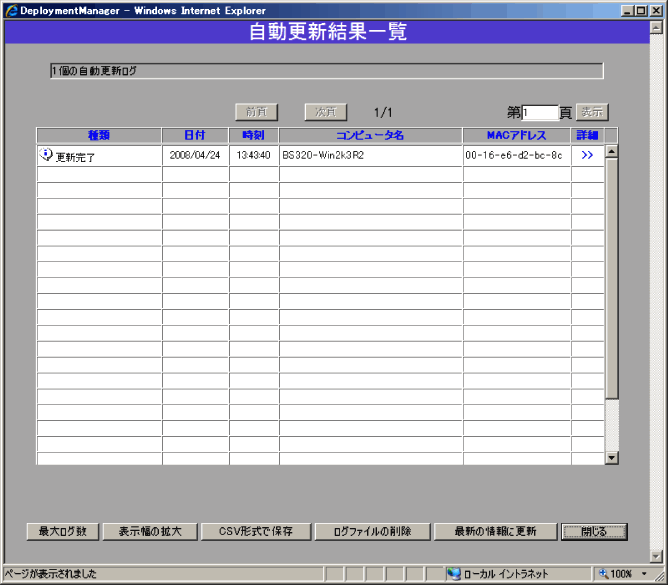Click the info icon beside 更新完了
Viewport: 668px width, 585px height.
pos(46,155)
